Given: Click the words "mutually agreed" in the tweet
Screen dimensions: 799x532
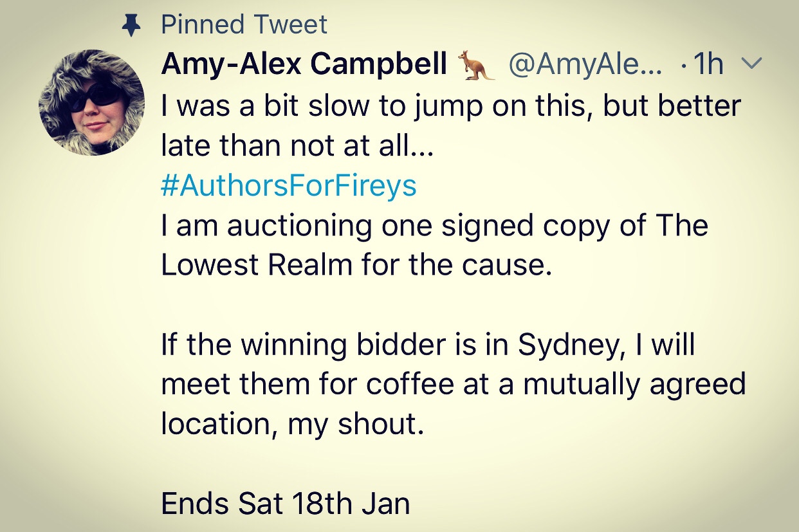Looking at the screenshot, I should (634, 385).
